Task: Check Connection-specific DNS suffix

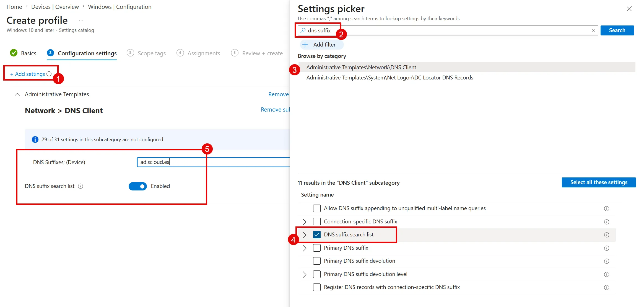Action: point(317,221)
